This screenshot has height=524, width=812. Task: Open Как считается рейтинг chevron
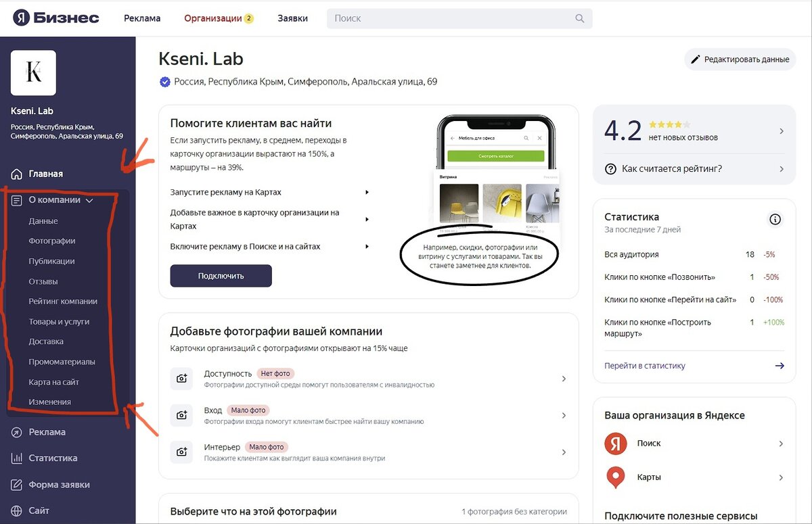[x=782, y=169]
